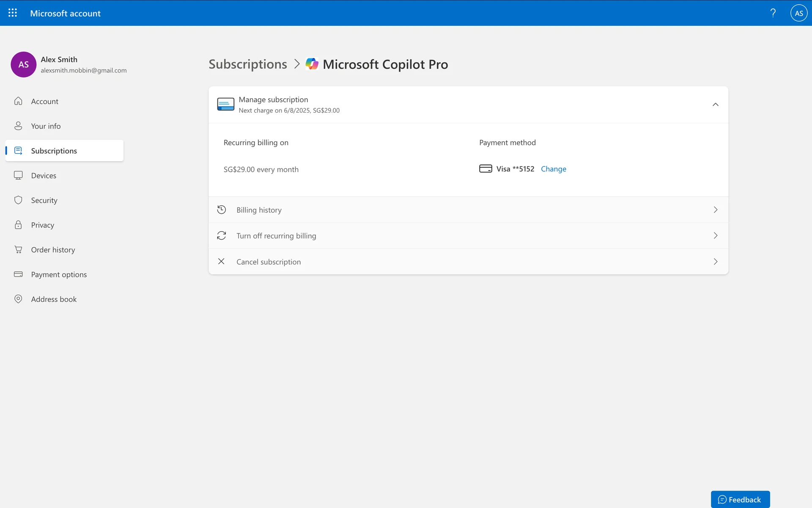The height and width of the screenshot is (508, 812).
Task: Click the Account home icon in sidebar
Action: (x=18, y=101)
